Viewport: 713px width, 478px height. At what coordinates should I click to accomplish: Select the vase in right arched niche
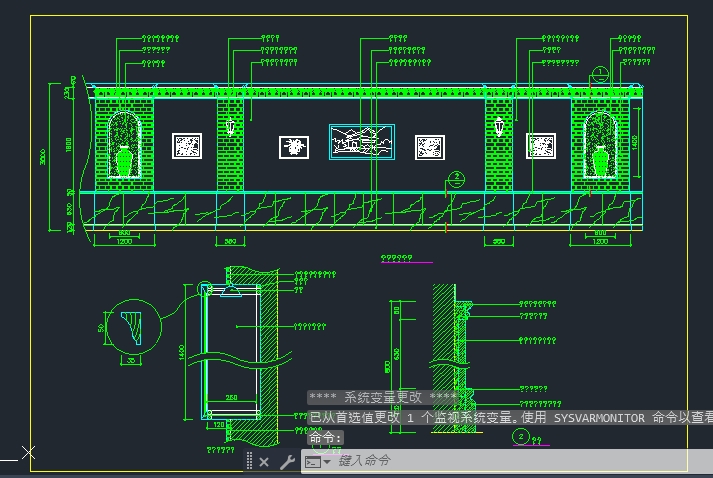pos(600,161)
